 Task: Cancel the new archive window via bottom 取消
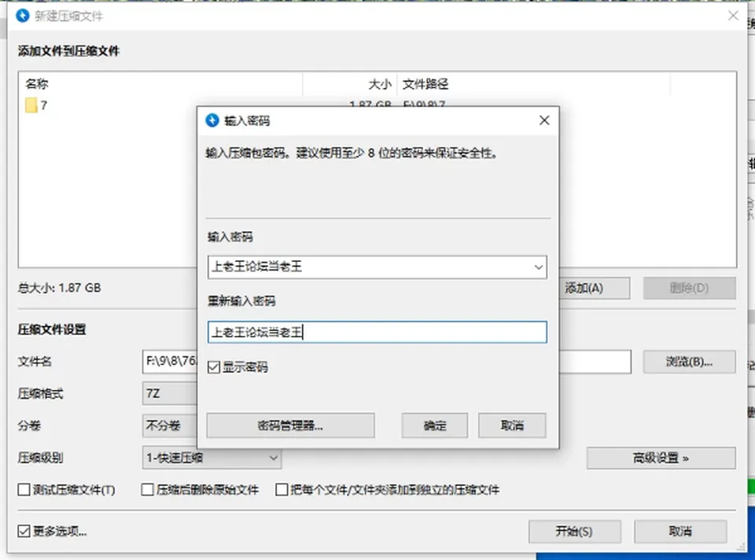[680, 531]
